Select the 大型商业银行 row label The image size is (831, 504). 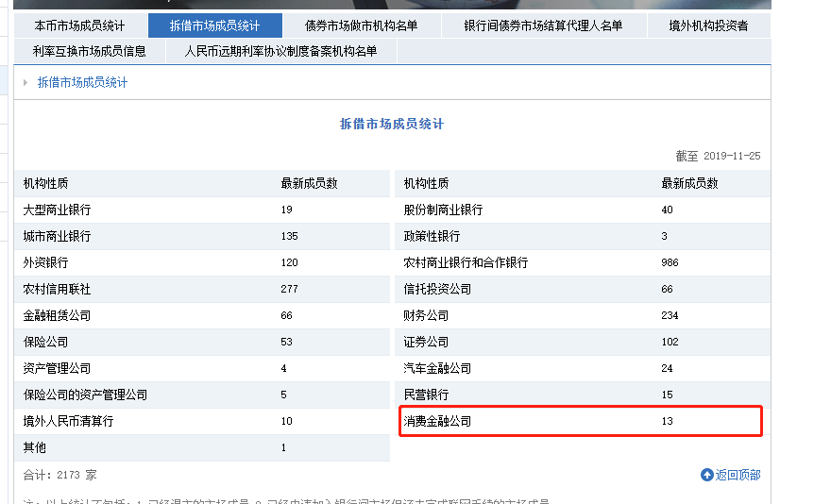[57, 210]
